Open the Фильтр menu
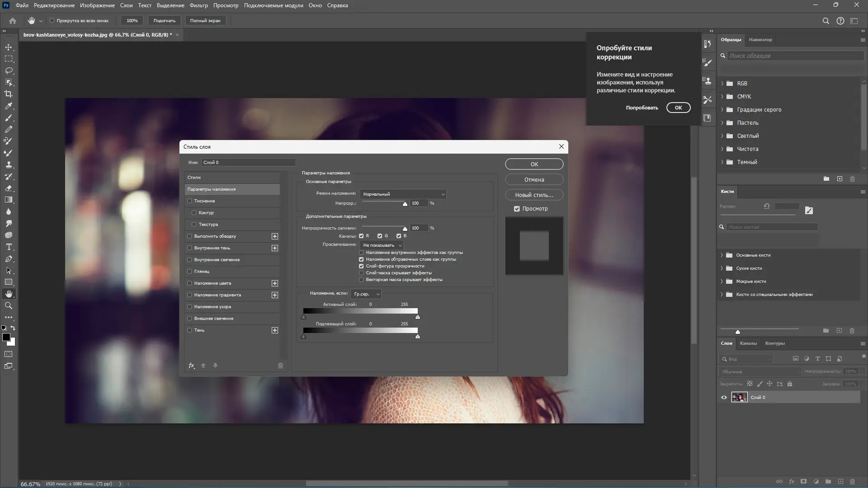The height and width of the screenshot is (488, 868). pyautogui.click(x=198, y=5)
